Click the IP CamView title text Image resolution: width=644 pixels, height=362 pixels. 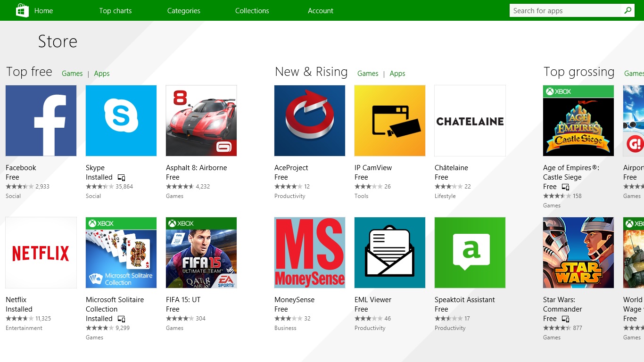click(373, 168)
